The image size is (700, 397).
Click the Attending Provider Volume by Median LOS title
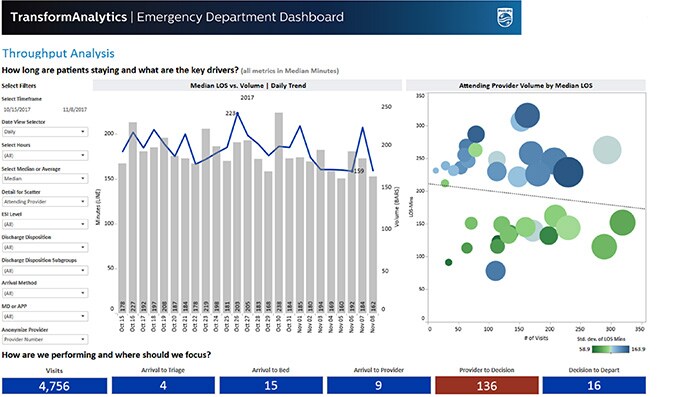525,85
